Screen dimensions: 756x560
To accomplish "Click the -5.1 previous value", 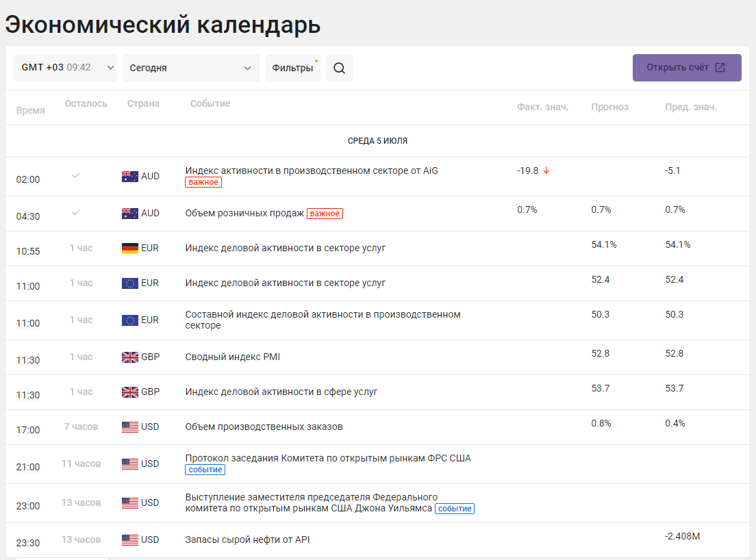I will 672,170.
